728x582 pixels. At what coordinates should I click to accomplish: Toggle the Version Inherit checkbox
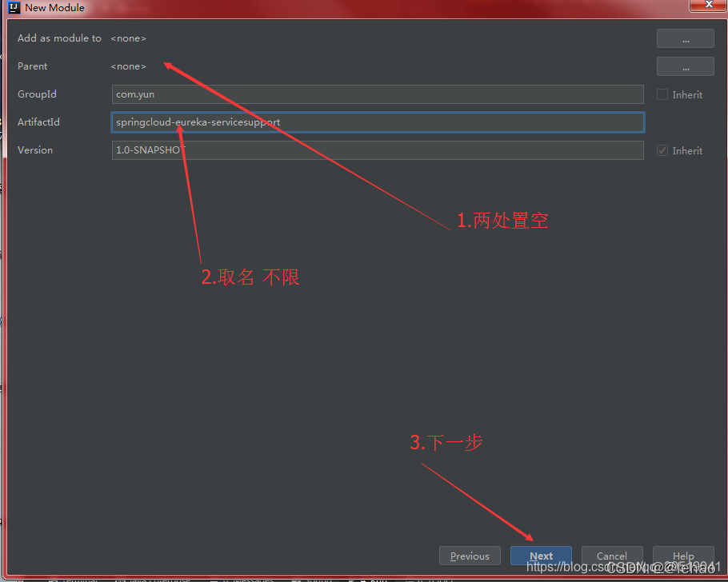662,150
